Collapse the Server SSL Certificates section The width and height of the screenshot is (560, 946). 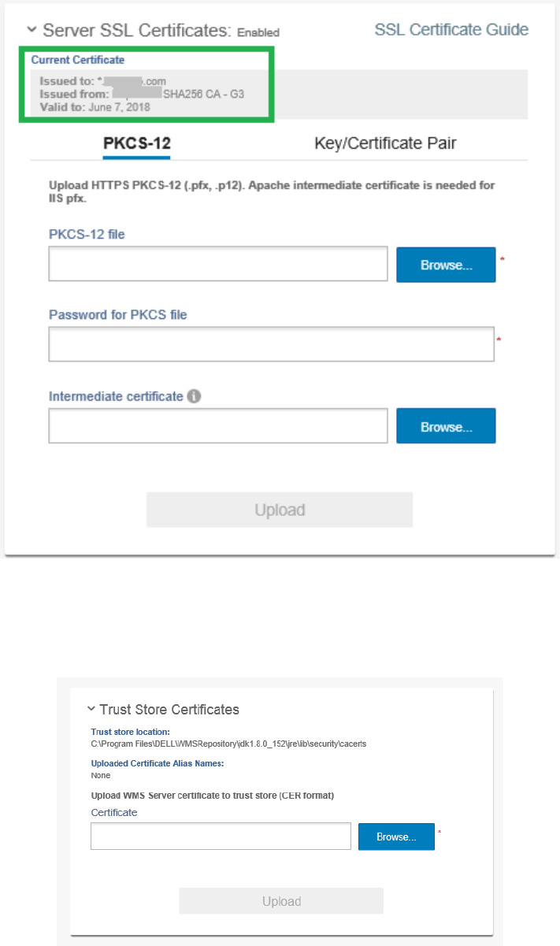coord(32,30)
